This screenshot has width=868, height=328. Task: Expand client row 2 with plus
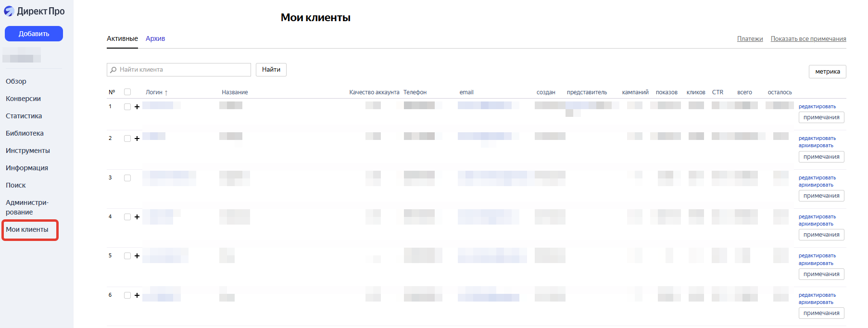tap(137, 139)
